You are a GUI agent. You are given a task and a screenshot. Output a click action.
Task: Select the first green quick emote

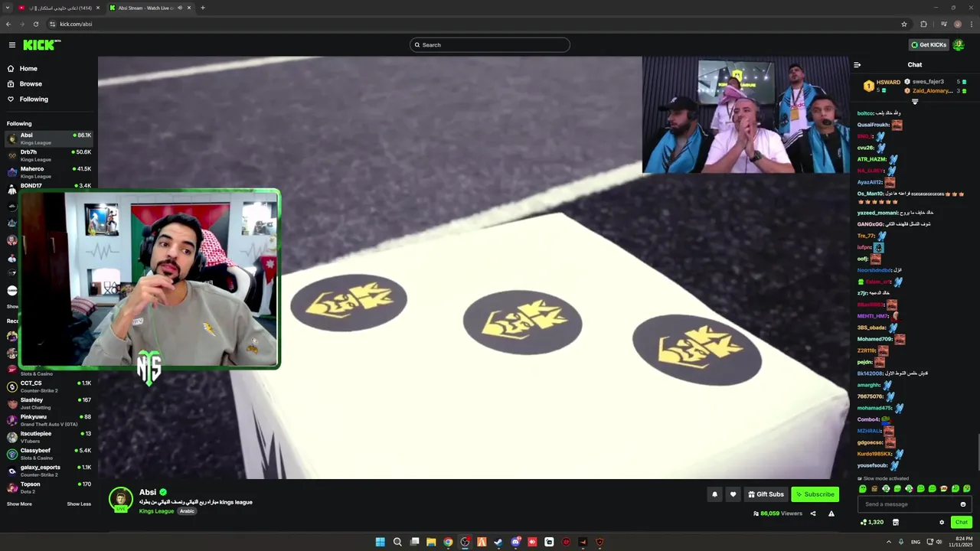click(863, 489)
